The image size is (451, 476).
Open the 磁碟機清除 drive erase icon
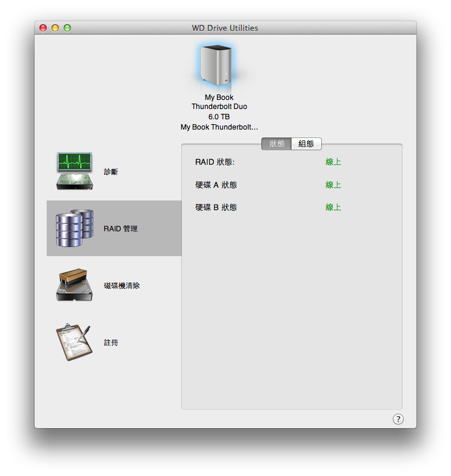coord(75,285)
